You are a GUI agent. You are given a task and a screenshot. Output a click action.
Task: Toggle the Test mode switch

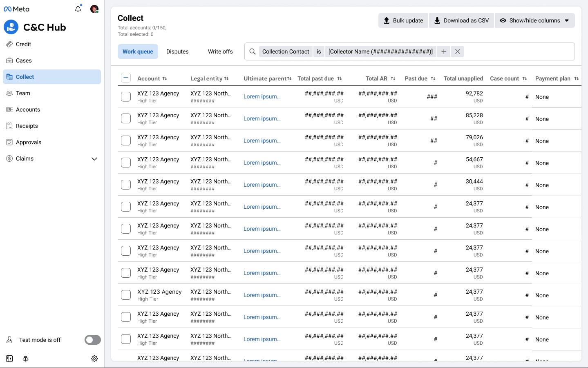point(93,340)
